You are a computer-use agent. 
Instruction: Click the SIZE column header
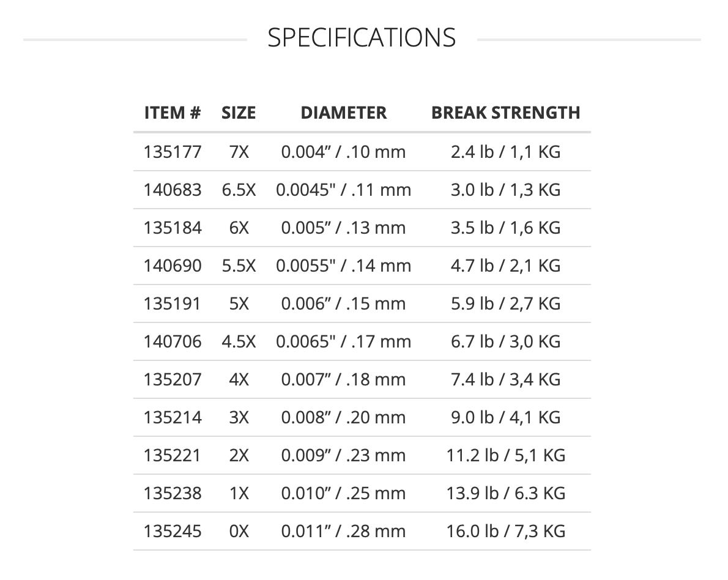[x=239, y=113]
